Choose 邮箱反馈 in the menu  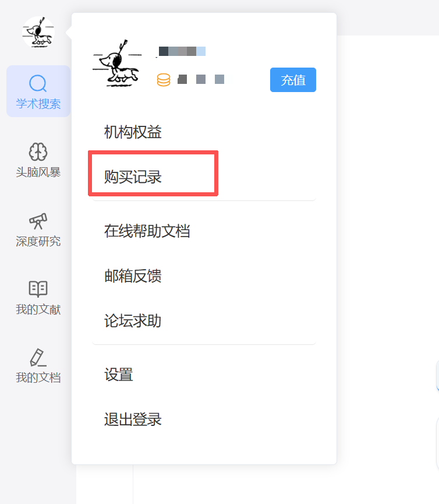point(133,276)
